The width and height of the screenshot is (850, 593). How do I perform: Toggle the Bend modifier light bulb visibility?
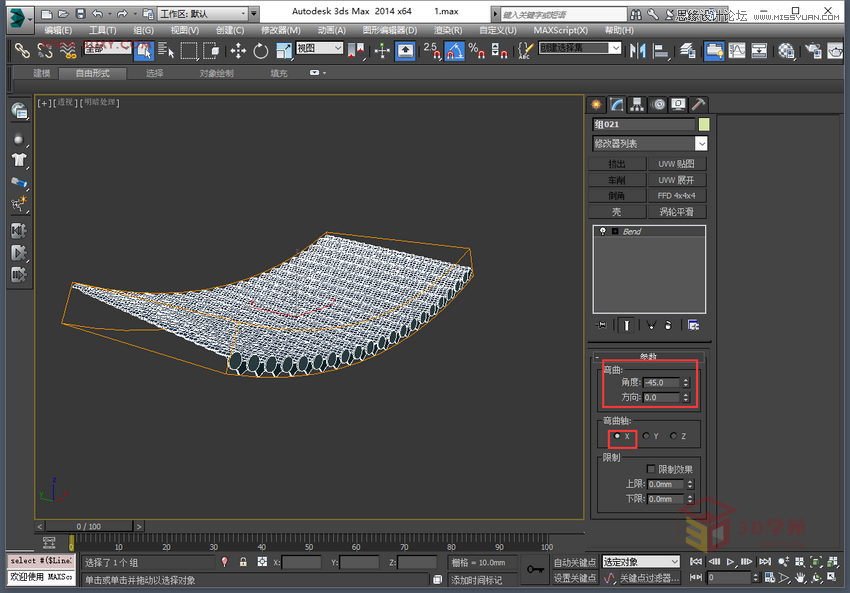[x=603, y=230]
